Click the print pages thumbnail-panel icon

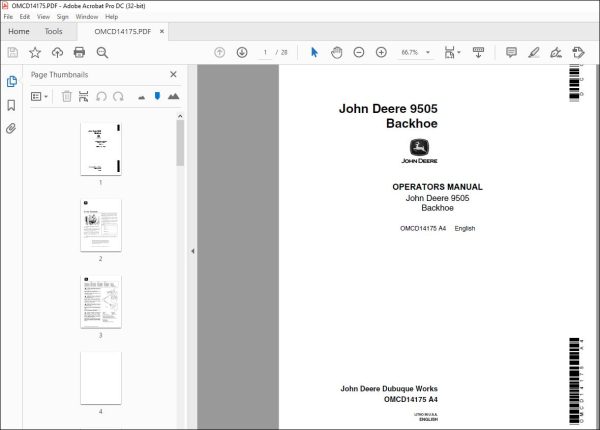point(83,96)
